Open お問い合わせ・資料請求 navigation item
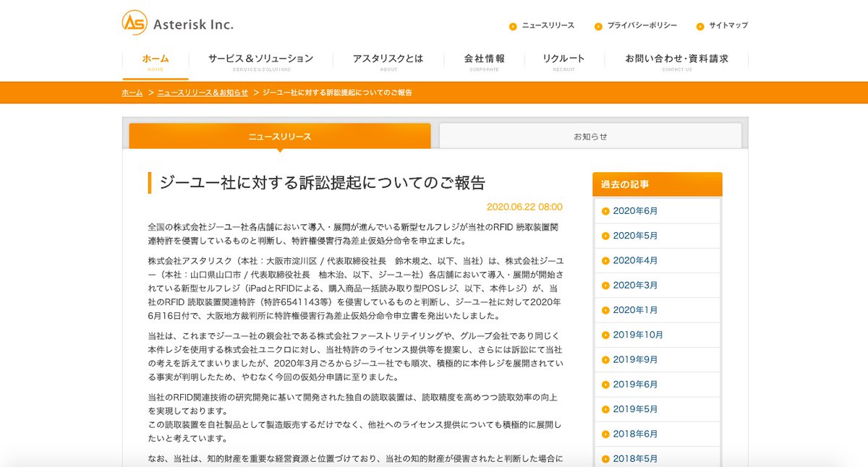This screenshot has height=467, width=868. [x=676, y=62]
